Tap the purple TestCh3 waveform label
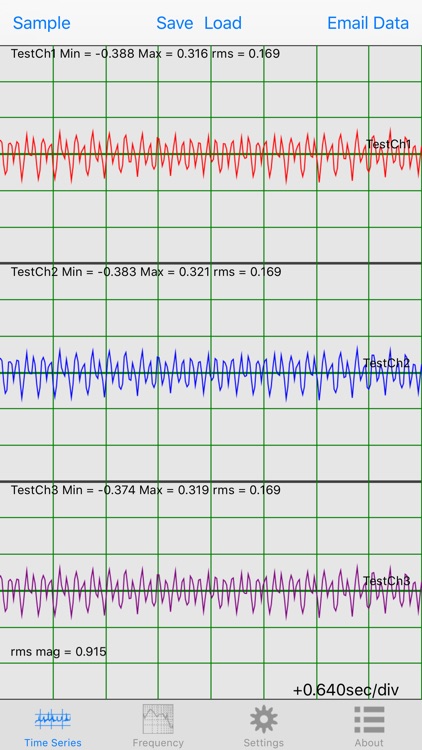The width and height of the screenshot is (422, 750). (387, 581)
